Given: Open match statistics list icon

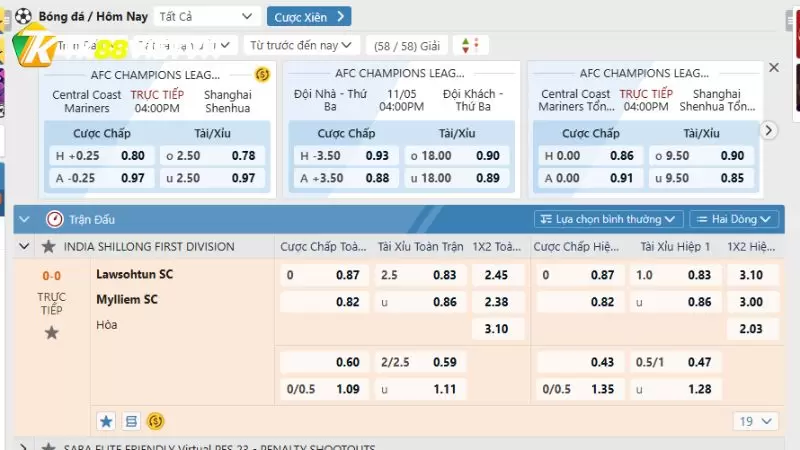Looking at the screenshot, I should point(131,421).
